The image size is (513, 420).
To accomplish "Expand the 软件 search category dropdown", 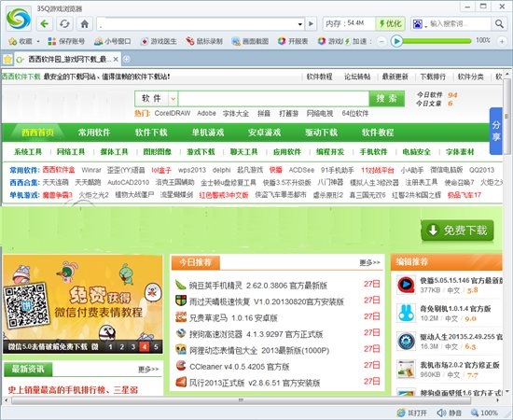I will pyautogui.click(x=173, y=98).
